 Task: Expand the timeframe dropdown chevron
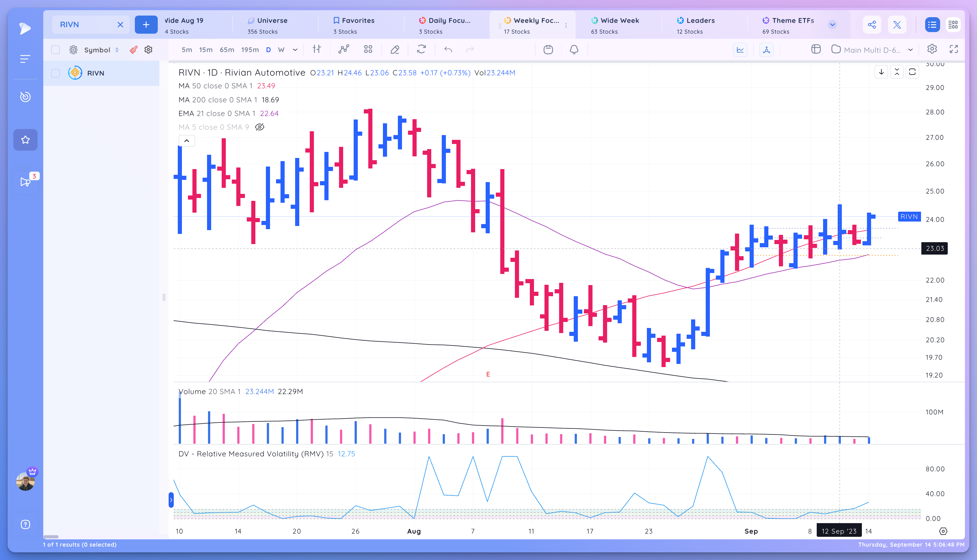[295, 50]
